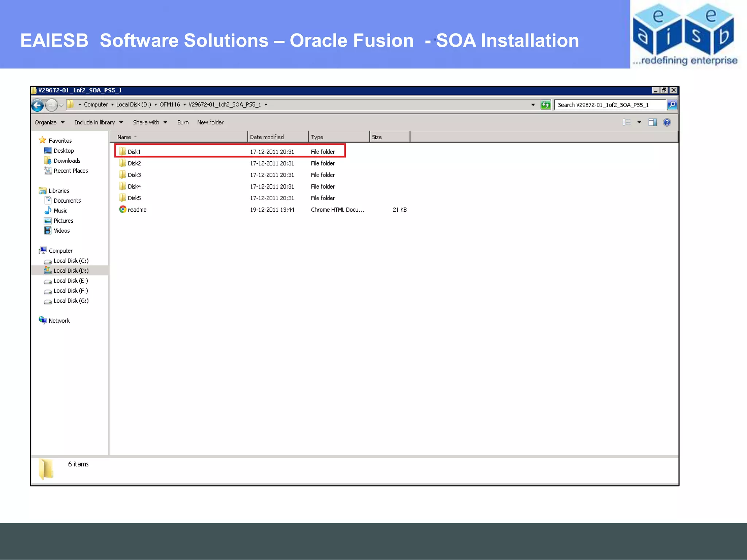The image size is (747, 560).
Task: Click Libraries in the navigation pane
Action: tap(59, 191)
